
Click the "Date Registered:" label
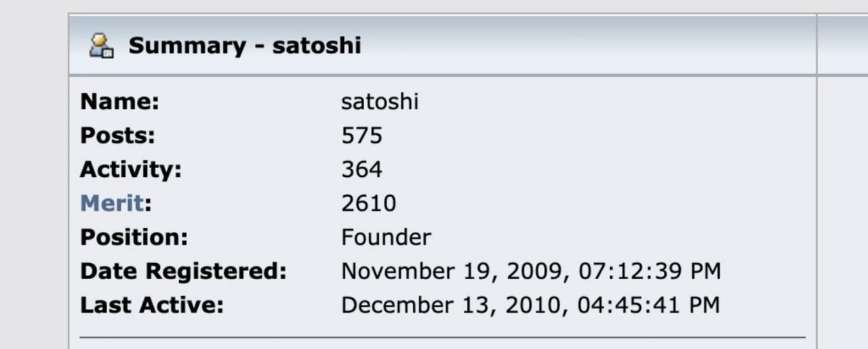coord(183,271)
